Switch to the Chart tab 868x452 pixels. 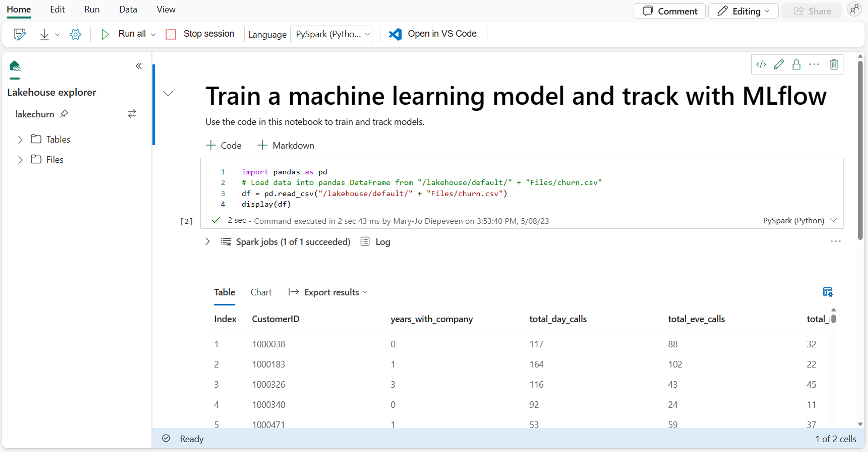(x=261, y=292)
